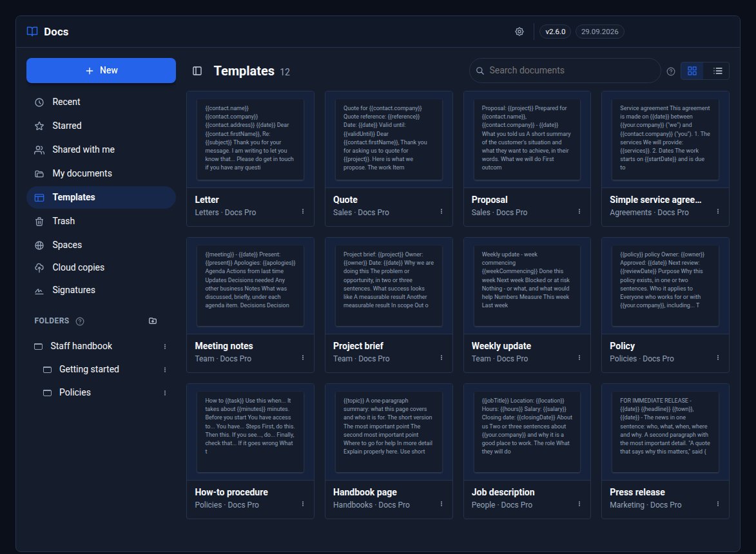The height and width of the screenshot is (554, 756).
Task: Click the new folder icon
Action: point(153,321)
